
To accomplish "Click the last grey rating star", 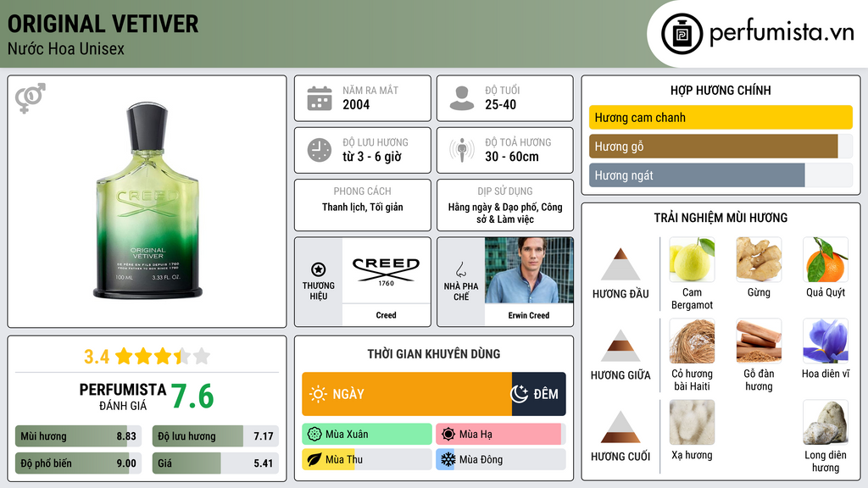I will click(x=202, y=356).
